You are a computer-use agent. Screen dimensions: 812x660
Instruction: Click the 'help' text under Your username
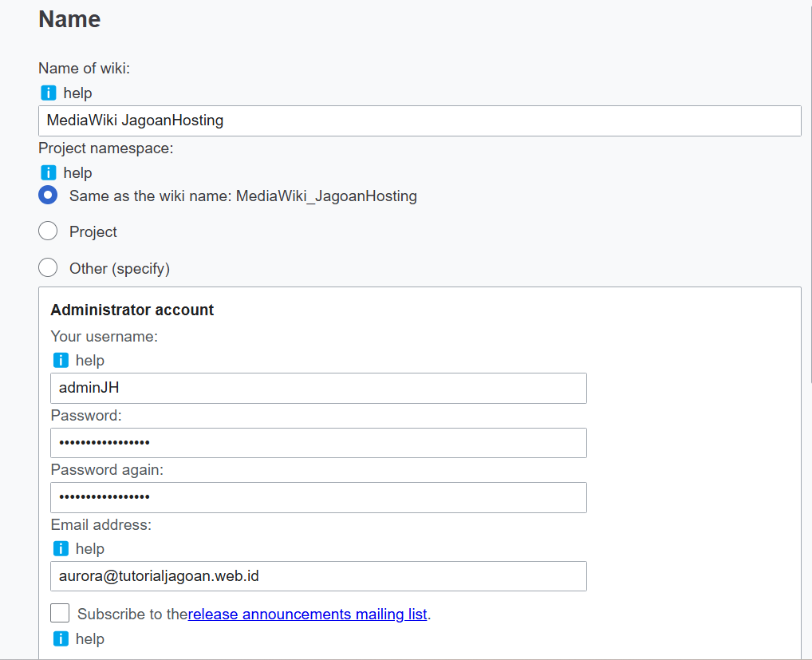[90, 361]
